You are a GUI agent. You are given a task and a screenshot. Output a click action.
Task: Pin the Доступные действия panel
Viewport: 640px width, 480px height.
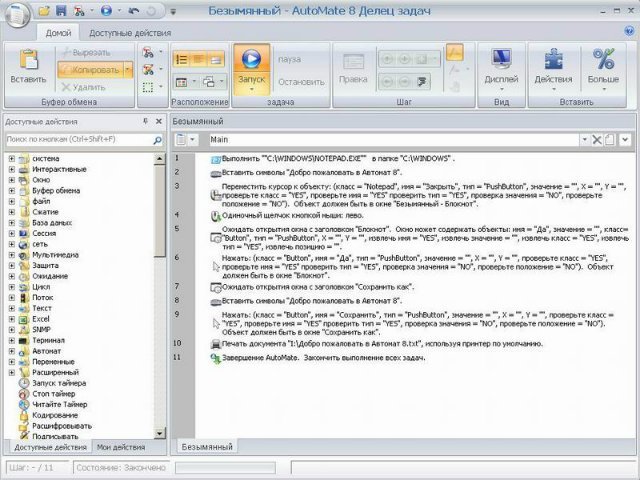pyautogui.click(x=145, y=121)
